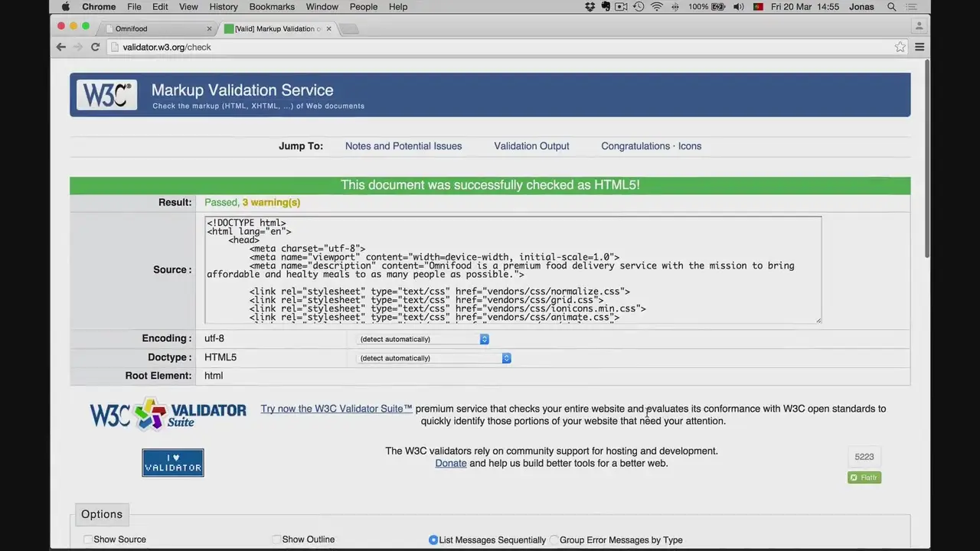The height and width of the screenshot is (551, 980).
Task: Click the W3C logo in header
Action: (x=106, y=95)
